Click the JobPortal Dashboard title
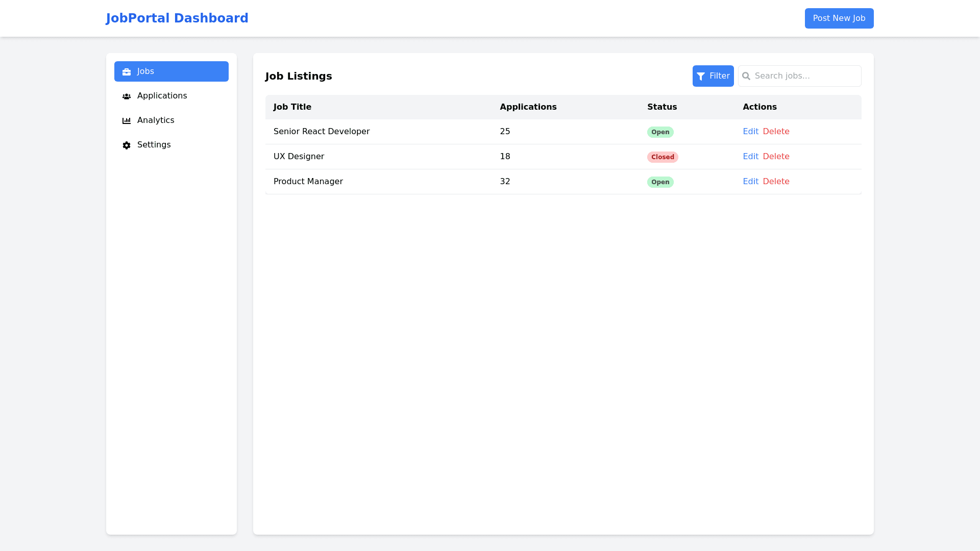This screenshot has width=980, height=551. tap(177, 18)
